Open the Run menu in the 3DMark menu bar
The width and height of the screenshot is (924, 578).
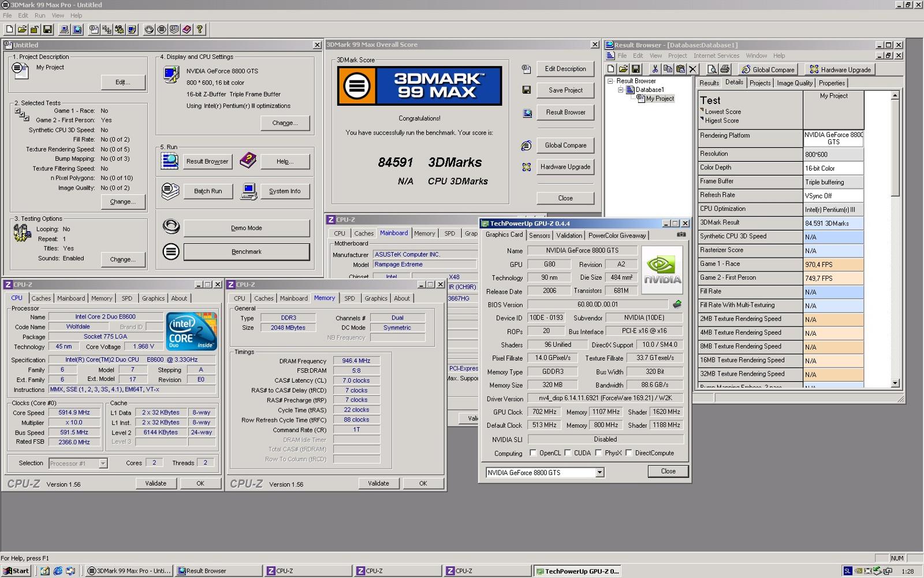[40, 16]
